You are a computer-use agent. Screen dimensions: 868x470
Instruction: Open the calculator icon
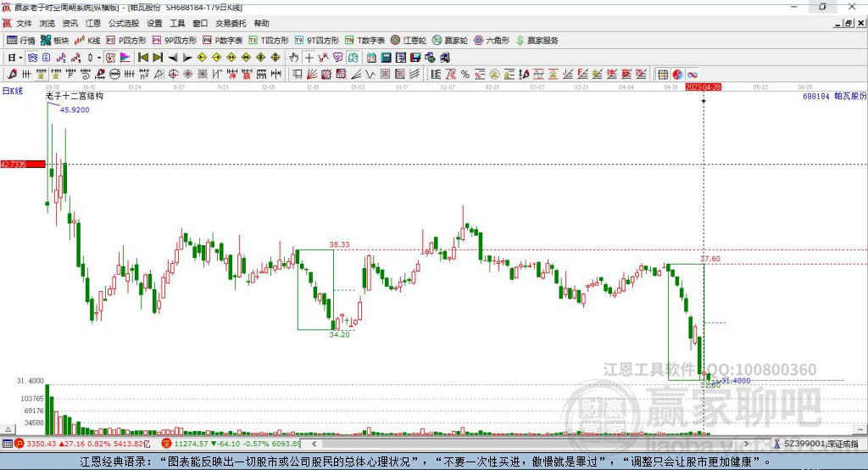(x=386, y=58)
